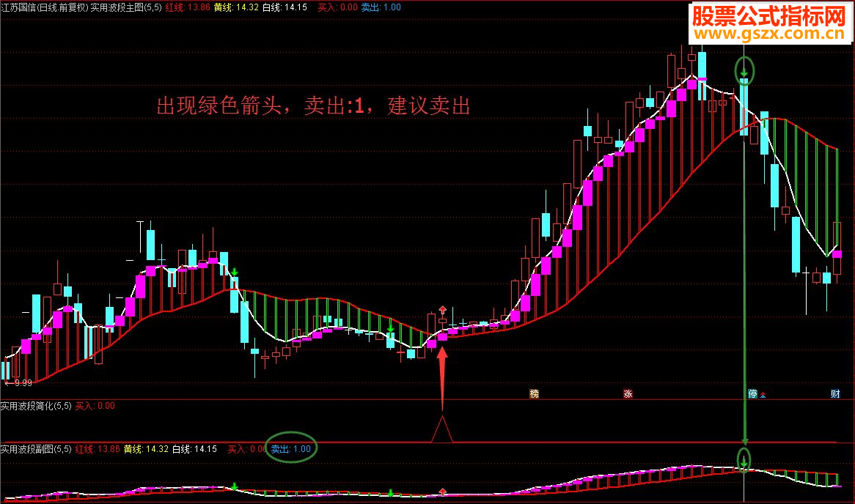
Task: Click the red arrow in the 副图 panel
Action: pyautogui.click(x=443, y=492)
